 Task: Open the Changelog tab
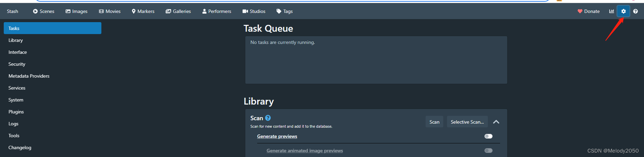(x=52, y=147)
